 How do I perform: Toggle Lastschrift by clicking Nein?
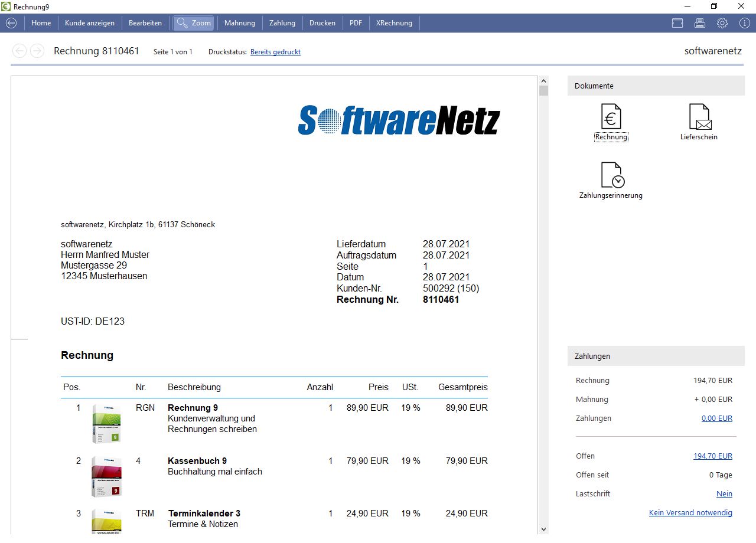[724, 493]
